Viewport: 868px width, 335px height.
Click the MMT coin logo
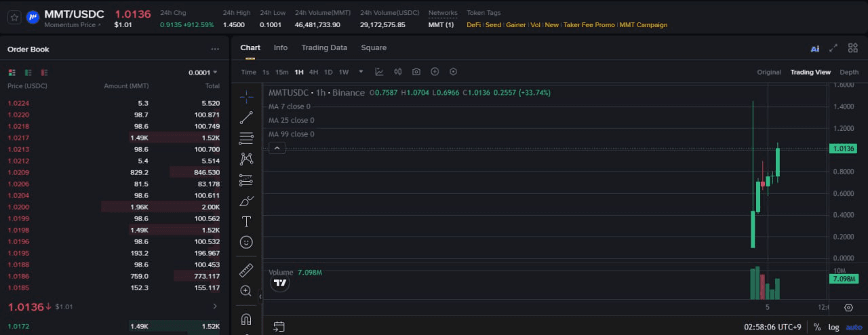click(x=33, y=18)
